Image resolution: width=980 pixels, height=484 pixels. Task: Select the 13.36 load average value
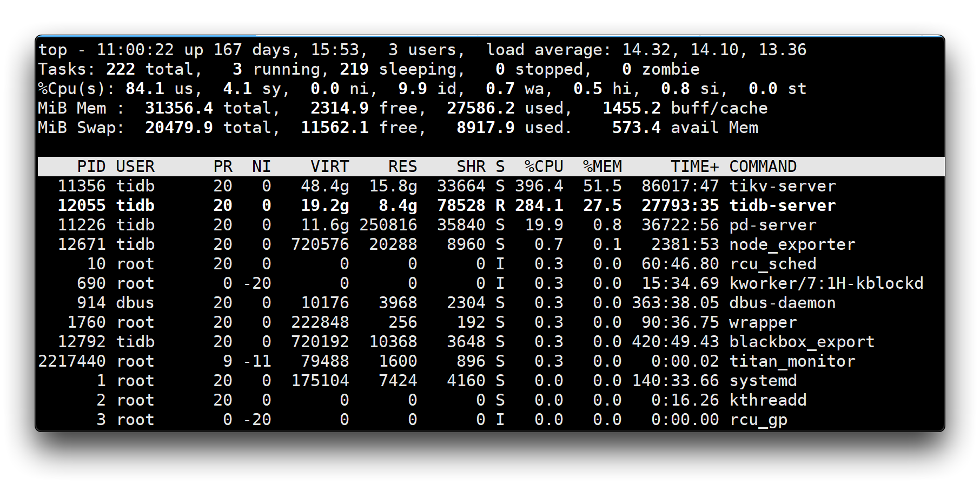783,50
